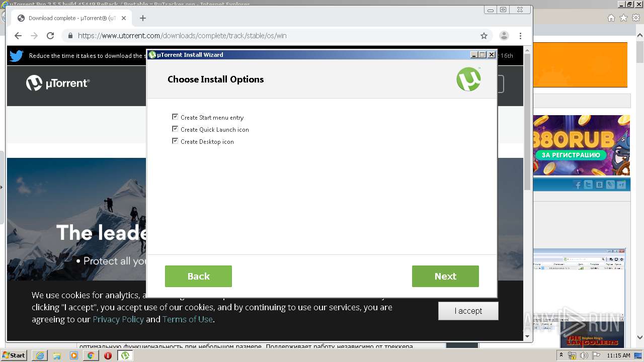The image size is (644, 362).
Task: Click the Twitter bird icon in the banner
Action: (x=17, y=56)
